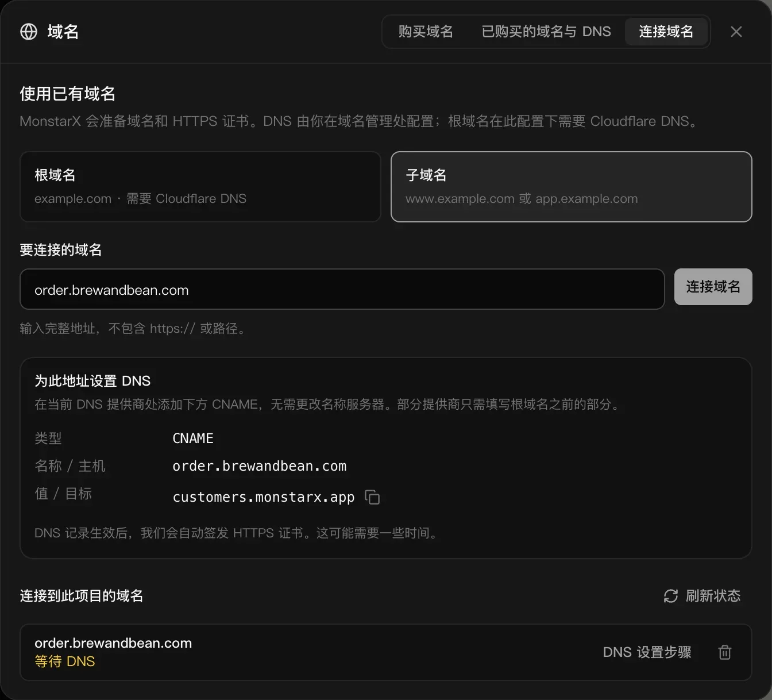The height and width of the screenshot is (700, 772).
Task: Open the 已购买的域名与 DNS tab
Action: 546,32
